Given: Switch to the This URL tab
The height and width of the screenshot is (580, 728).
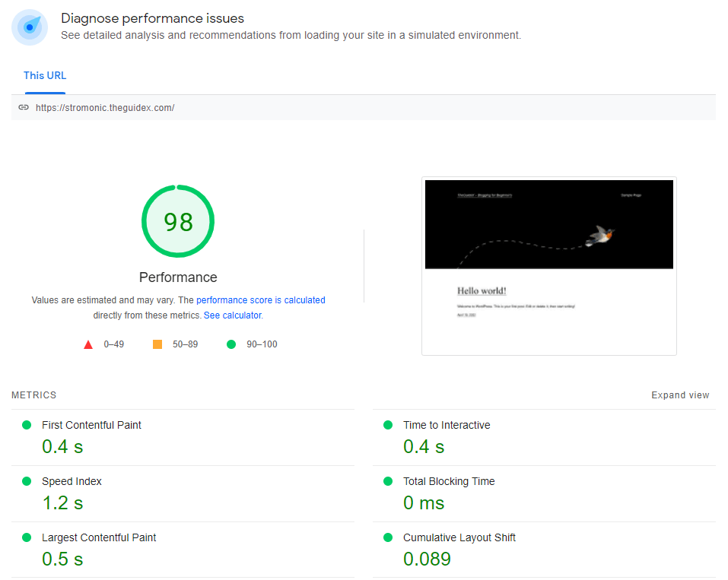Looking at the screenshot, I should coord(44,75).
